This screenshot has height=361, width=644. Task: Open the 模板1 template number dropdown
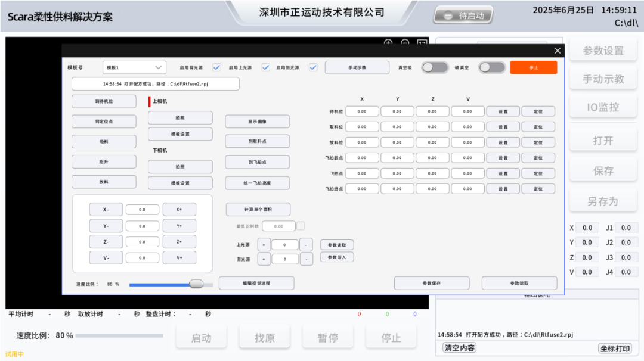click(134, 67)
